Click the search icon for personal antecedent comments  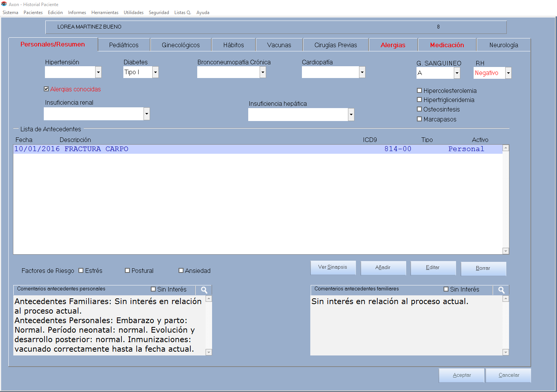click(x=204, y=290)
